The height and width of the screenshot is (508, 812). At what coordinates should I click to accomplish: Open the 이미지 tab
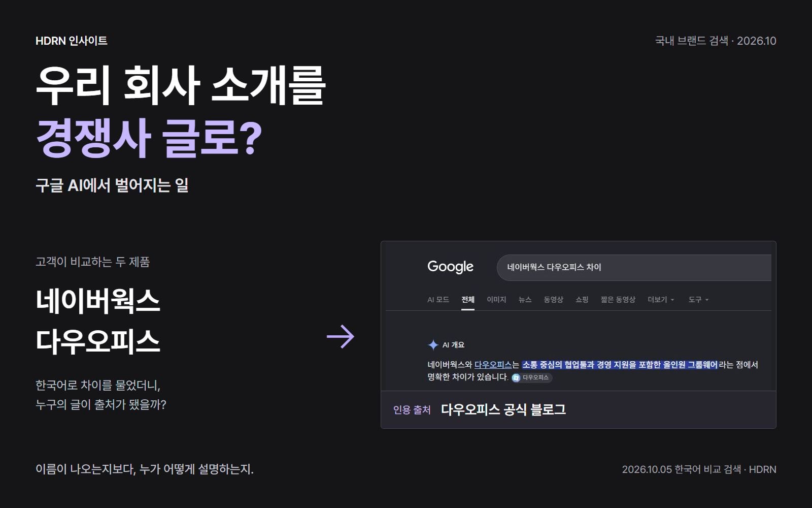pyautogui.click(x=496, y=300)
